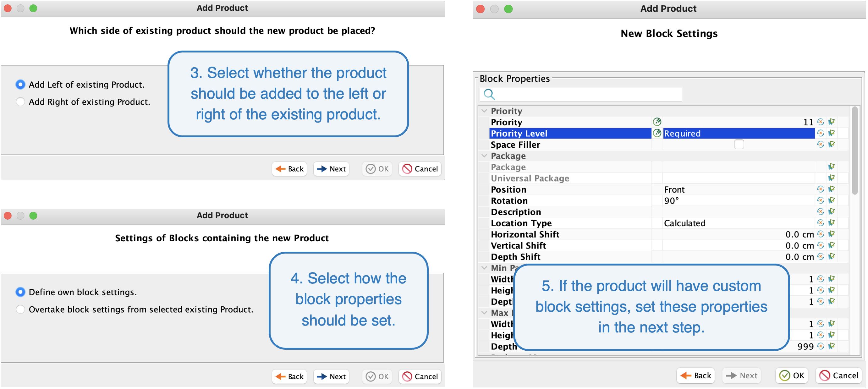
Task: Click the reset icon in the Priority row
Action: pyautogui.click(x=821, y=122)
